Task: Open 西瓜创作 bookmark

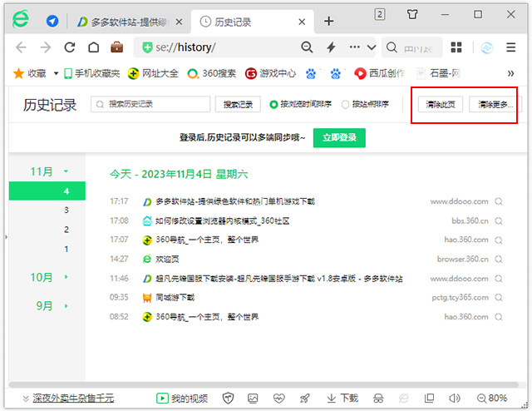Action: point(379,73)
